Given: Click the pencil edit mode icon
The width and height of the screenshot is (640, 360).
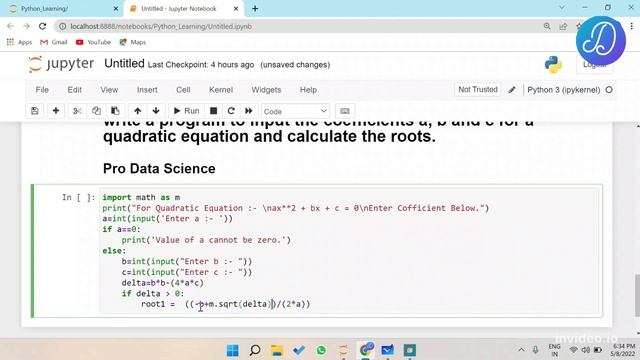Looking at the screenshot, I should point(512,90).
